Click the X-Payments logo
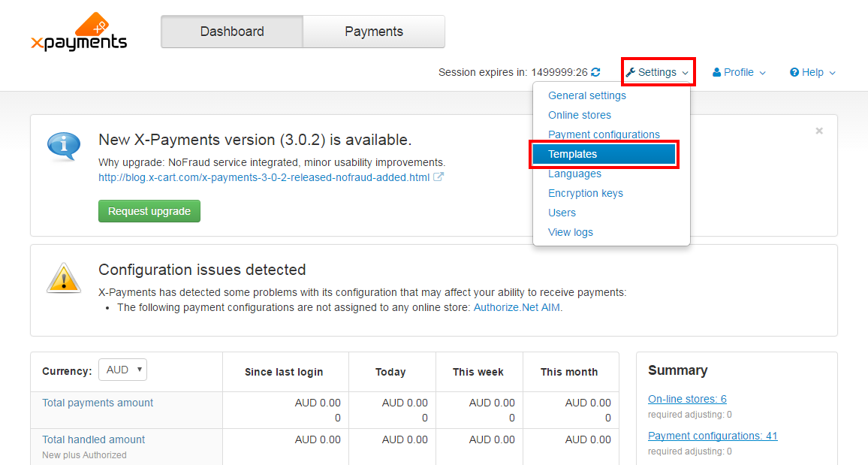Image resolution: width=868 pixels, height=465 pixels. pos(79,32)
